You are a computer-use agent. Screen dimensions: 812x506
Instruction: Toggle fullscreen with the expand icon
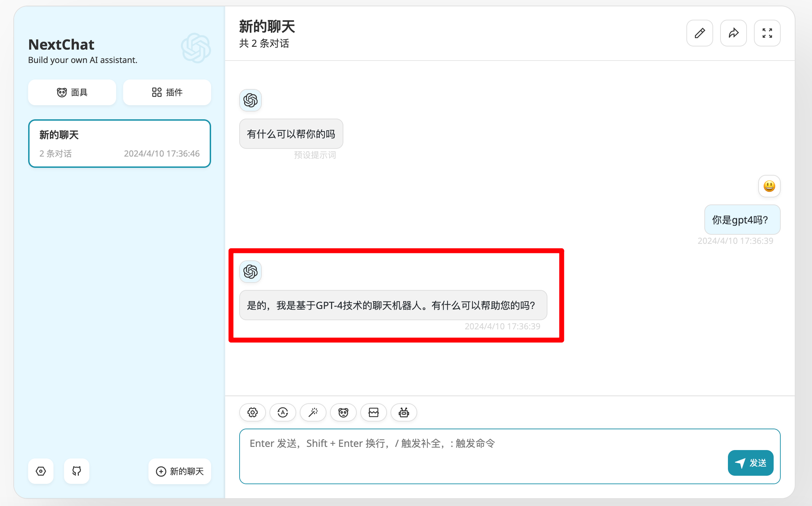coord(767,33)
